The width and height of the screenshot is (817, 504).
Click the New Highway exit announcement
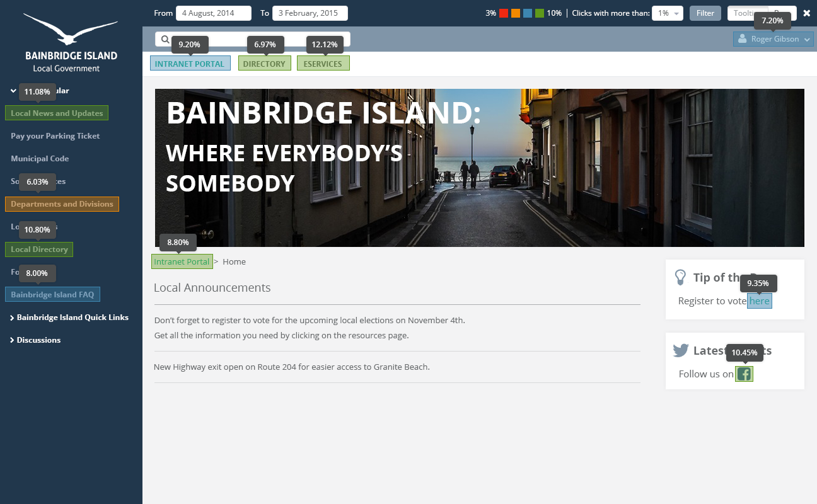pyautogui.click(x=292, y=367)
